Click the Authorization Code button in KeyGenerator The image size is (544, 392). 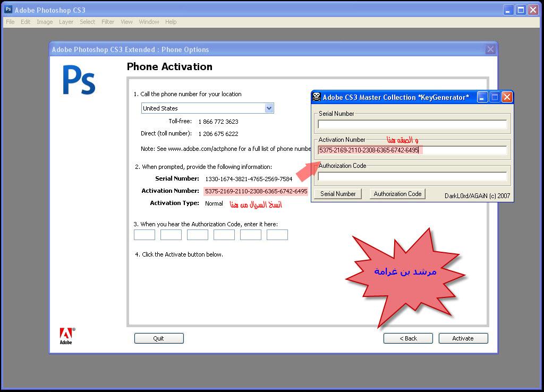click(397, 193)
